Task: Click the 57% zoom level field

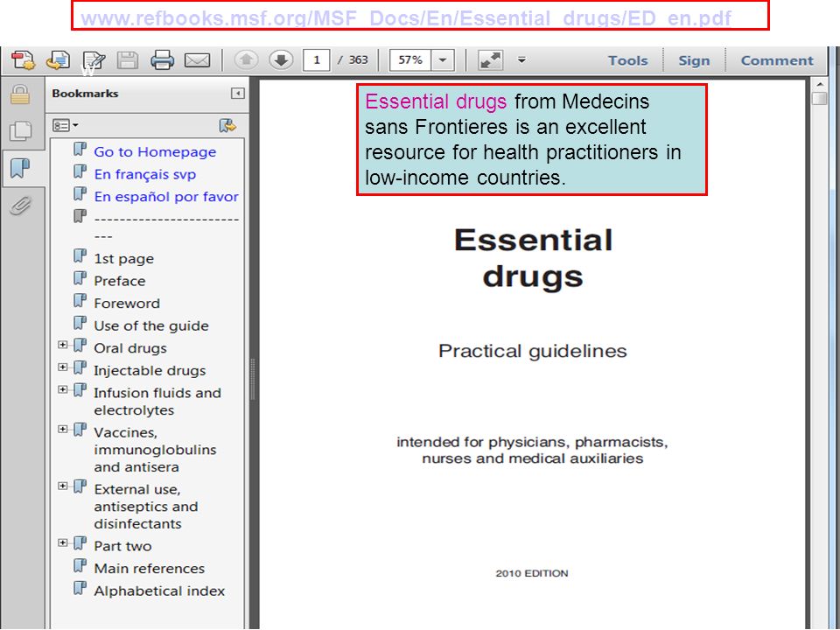Action: [x=409, y=60]
